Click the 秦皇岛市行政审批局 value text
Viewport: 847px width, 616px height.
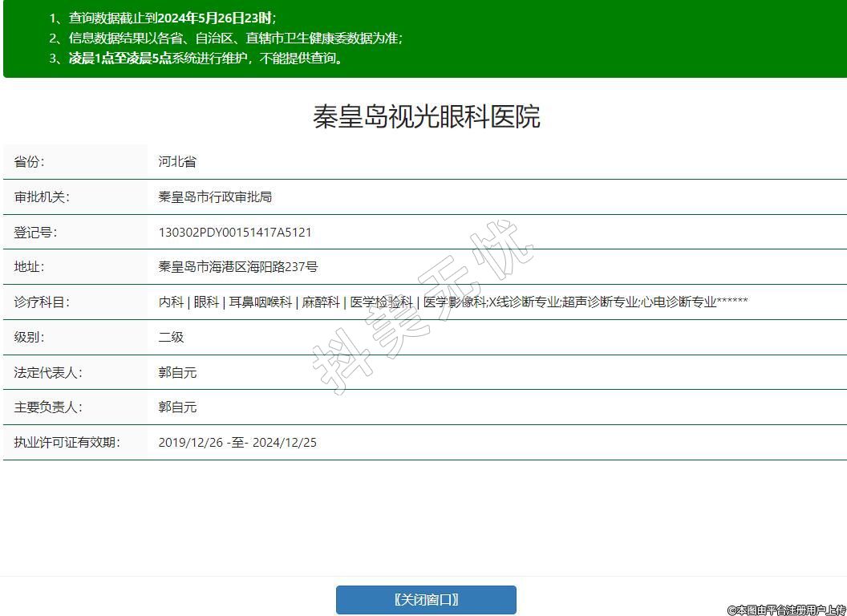tap(215, 197)
